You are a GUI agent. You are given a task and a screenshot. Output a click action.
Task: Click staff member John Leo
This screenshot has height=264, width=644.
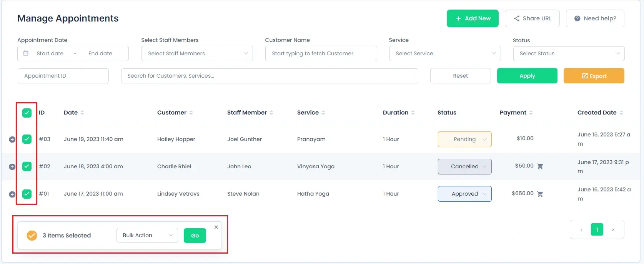(x=239, y=166)
